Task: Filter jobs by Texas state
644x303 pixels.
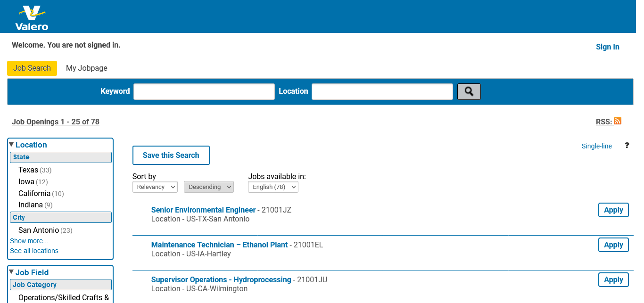Action: click(x=28, y=170)
